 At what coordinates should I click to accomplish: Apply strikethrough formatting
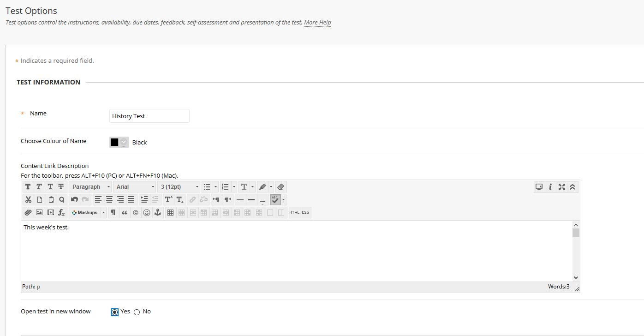[x=61, y=187]
